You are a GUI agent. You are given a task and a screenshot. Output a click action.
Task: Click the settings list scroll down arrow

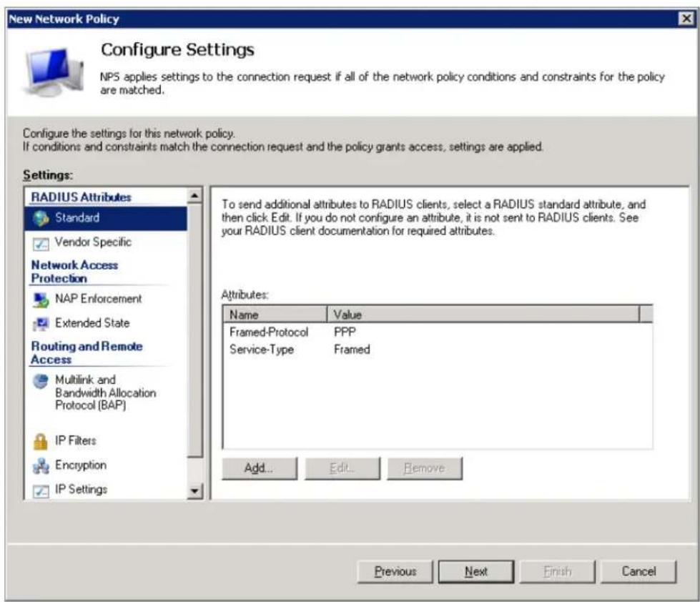click(194, 491)
